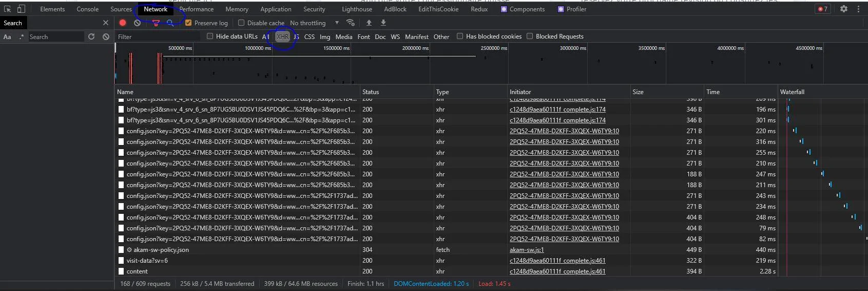Open the Sources tab
Viewport: 868px width, 291px height.
[x=121, y=9]
